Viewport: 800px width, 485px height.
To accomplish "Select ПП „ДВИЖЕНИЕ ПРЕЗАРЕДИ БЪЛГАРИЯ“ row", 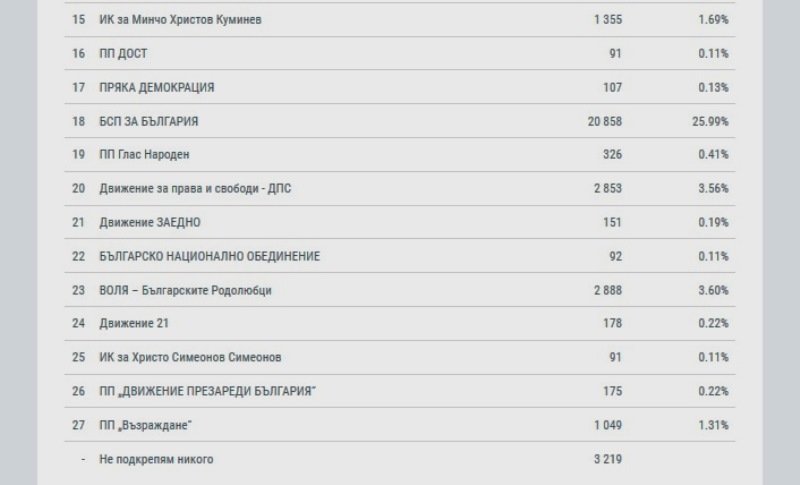I will coord(399,391).
